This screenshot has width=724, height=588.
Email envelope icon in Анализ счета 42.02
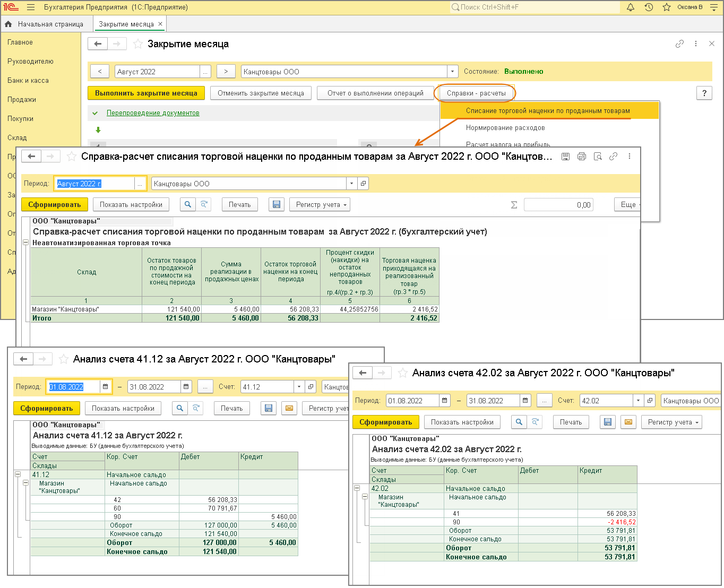click(628, 422)
